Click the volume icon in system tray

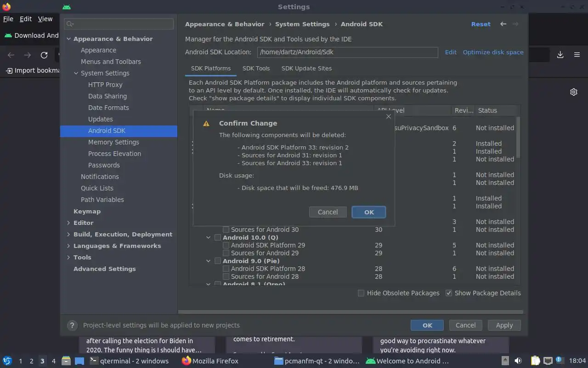click(518, 361)
